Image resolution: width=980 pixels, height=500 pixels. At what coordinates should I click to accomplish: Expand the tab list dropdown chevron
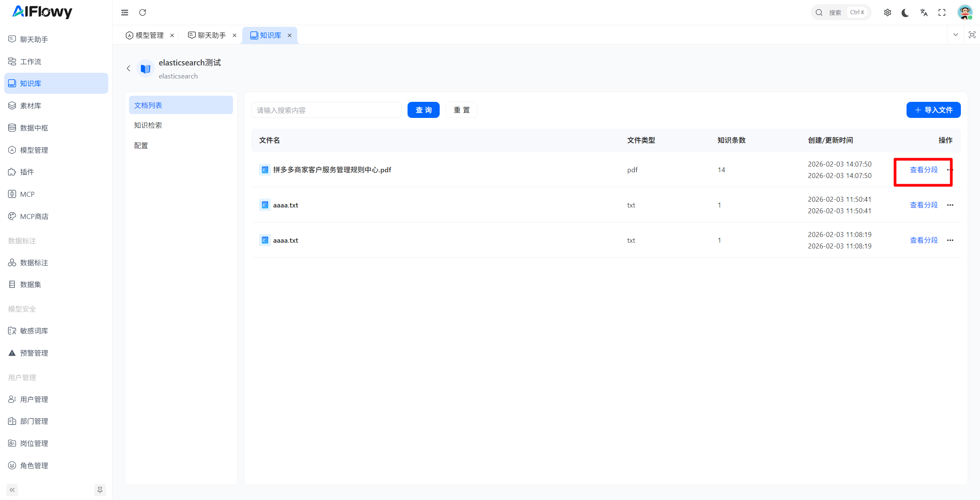pyautogui.click(x=956, y=35)
